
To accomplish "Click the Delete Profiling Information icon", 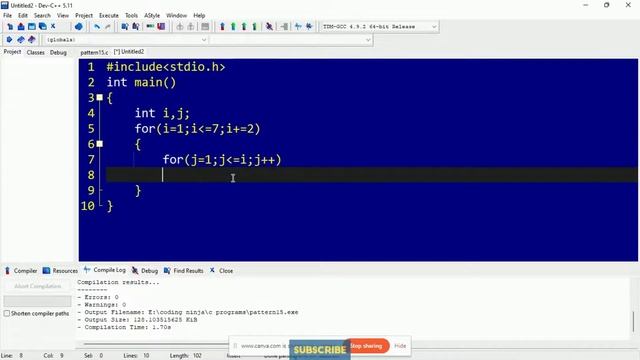I will coord(309,27).
